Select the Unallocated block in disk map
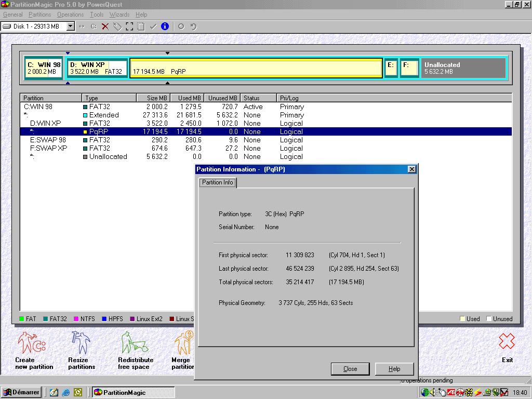532x399 pixels. [463, 68]
